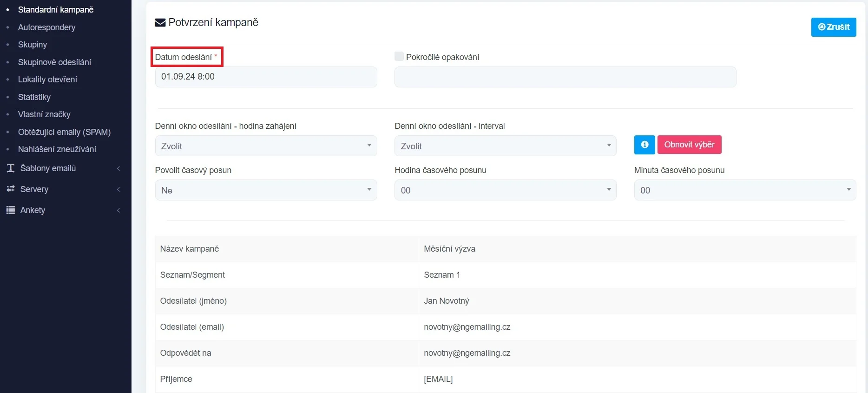The image size is (868, 393).
Task: Enable the Pokročilé opakování checkbox
Action: pyautogui.click(x=399, y=57)
